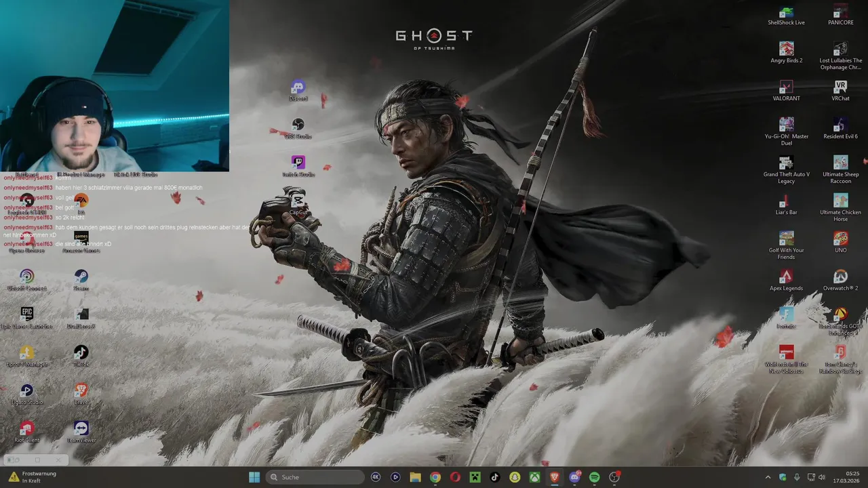This screenshot has width=868, height=488.
Task: Launch Grand Theft Auto V Legacy shortcut
Action: [x=786, y=170]
